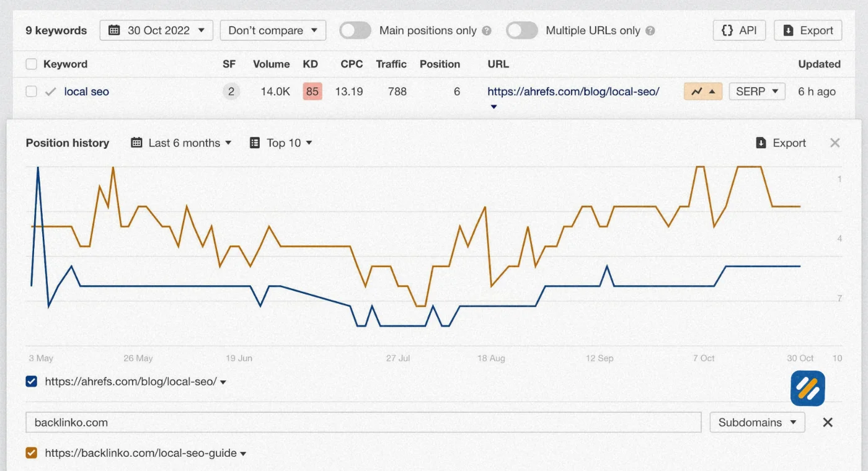Click the SF badge showing 2
Viewport: 868px width, 471px height.
pyautogui.click(x=231, y=92)
